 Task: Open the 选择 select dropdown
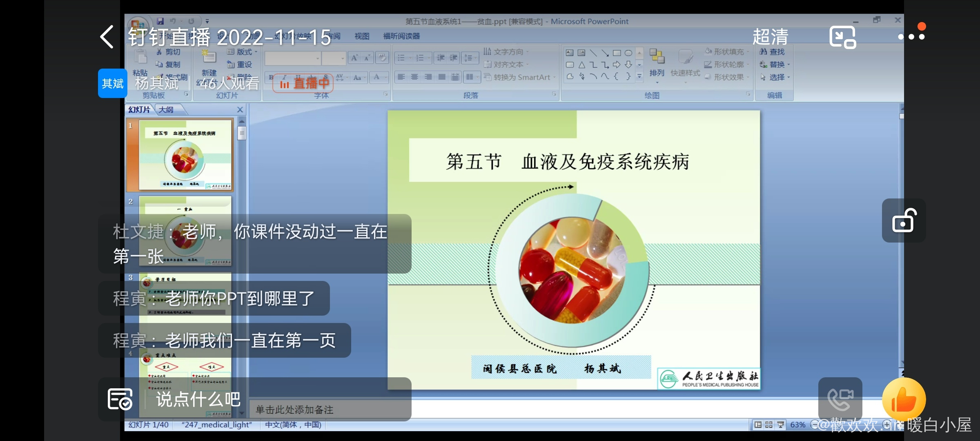tap(775, 77)
